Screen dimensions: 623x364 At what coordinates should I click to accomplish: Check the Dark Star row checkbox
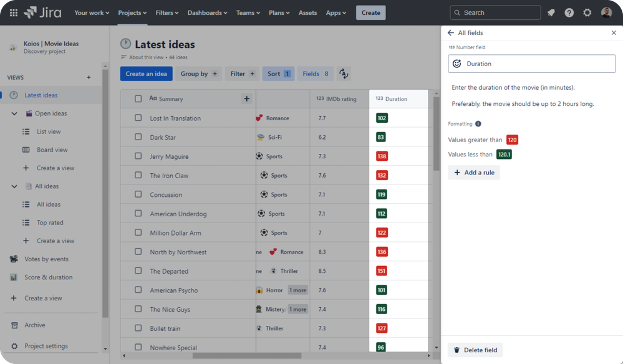click(138, 137)
